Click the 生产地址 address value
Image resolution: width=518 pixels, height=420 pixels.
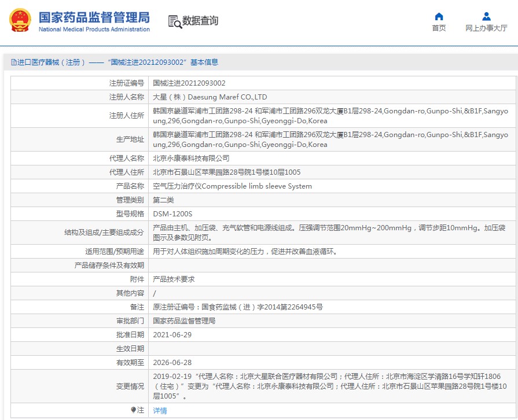click(x=330, y=139)
